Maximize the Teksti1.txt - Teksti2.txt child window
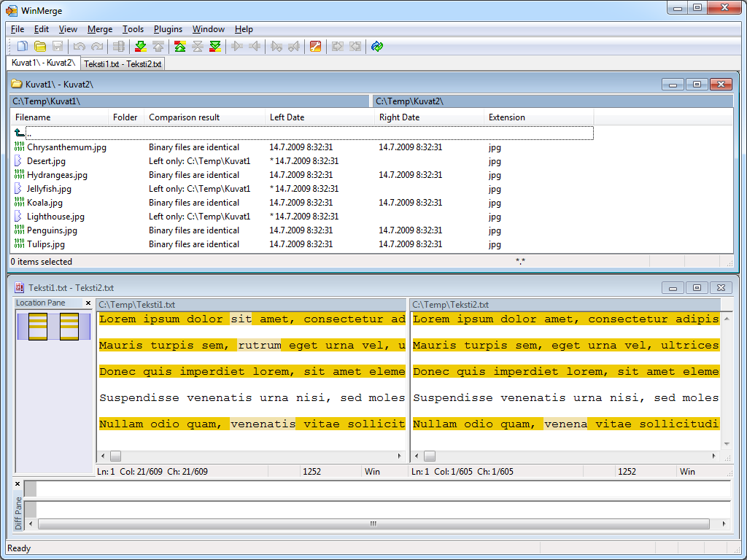The image size is (747, 560). 697,287
